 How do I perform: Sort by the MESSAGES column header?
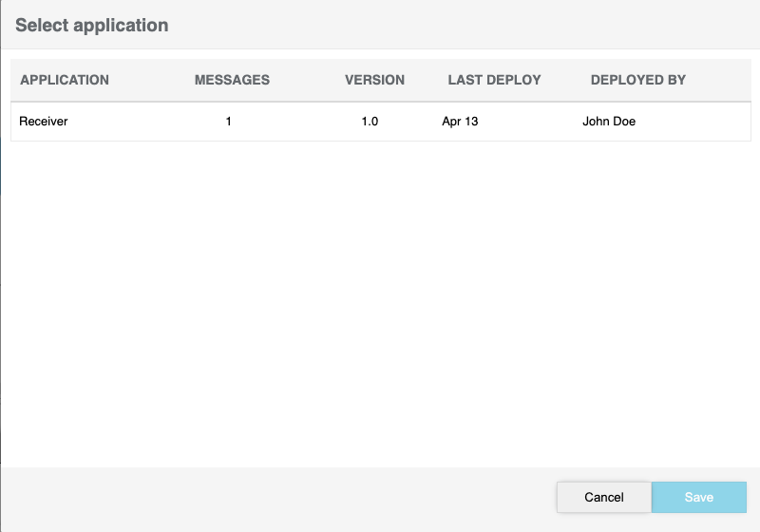[x=232, y=80]
